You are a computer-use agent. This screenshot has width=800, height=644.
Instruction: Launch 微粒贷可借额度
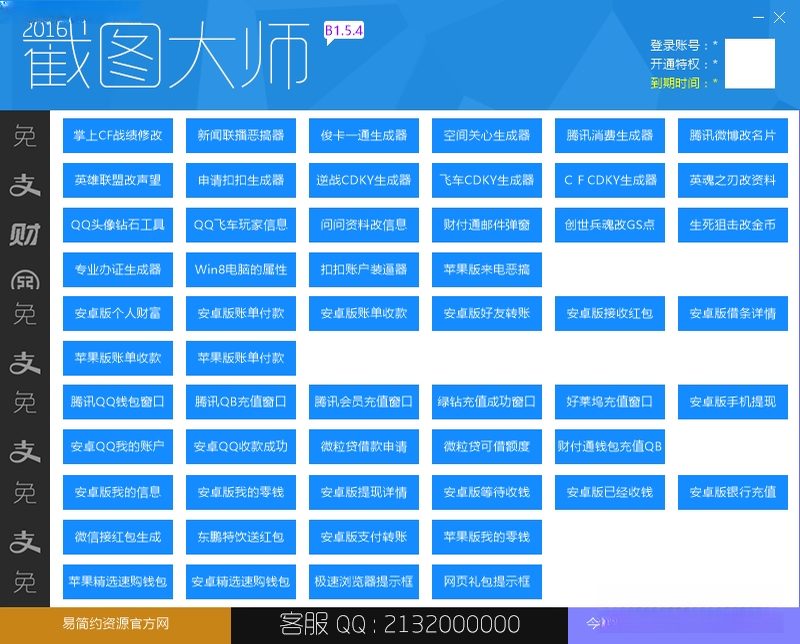pos(487,447)
